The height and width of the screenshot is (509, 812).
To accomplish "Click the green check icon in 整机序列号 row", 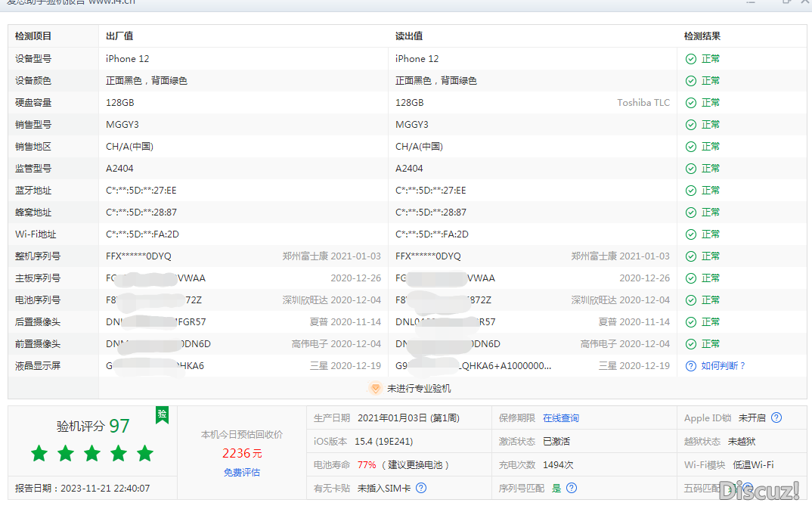I will pyautogui.click(x=691, y=256).
